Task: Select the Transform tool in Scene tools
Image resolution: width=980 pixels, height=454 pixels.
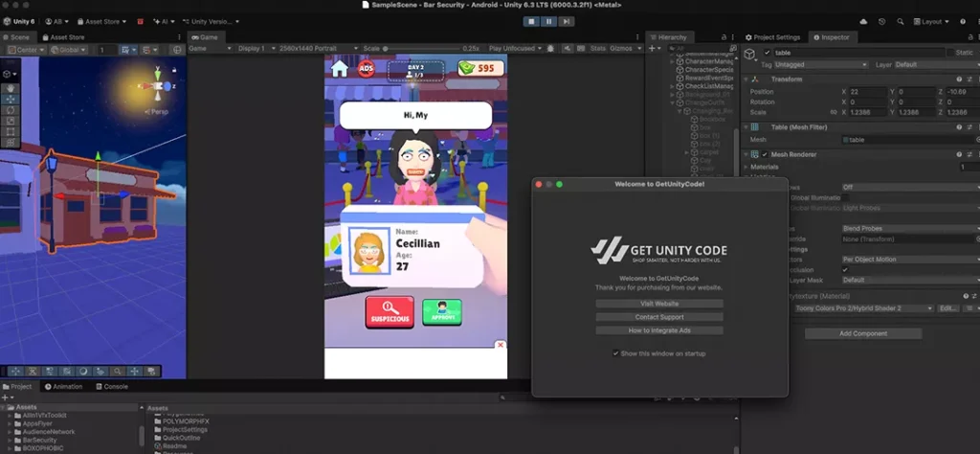Action: coord(11,143)
